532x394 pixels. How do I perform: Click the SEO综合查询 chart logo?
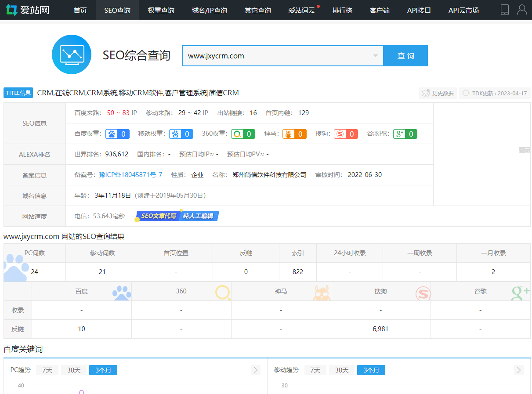click(72, 54)
